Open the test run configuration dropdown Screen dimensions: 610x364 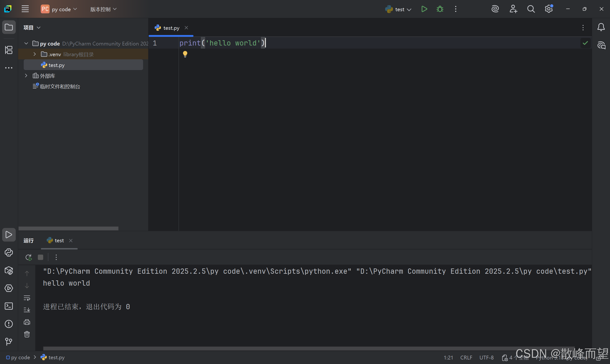[x=399, y=9]
